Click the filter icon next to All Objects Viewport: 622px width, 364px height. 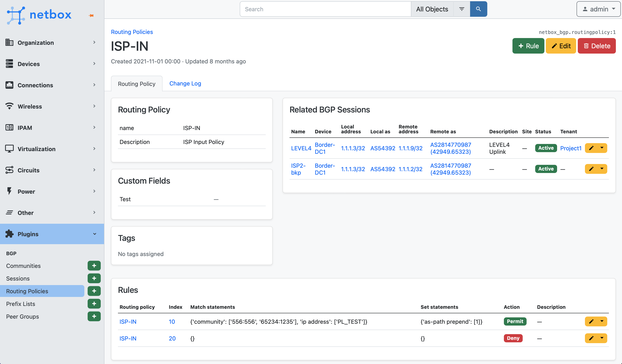461,9
